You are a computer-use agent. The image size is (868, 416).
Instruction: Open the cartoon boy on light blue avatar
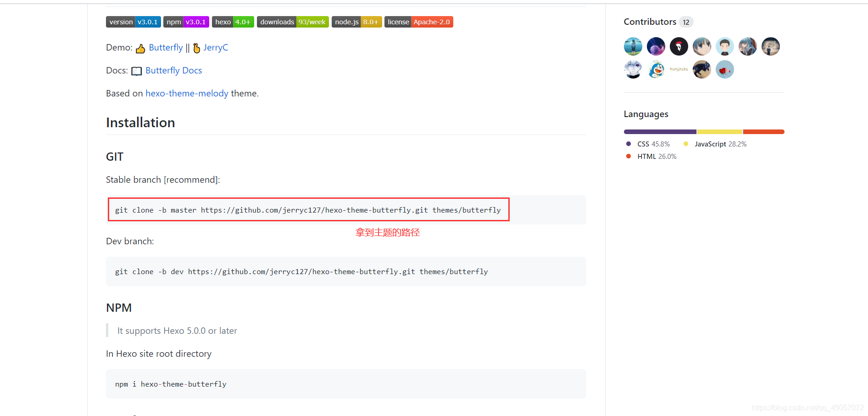[724, 46]
